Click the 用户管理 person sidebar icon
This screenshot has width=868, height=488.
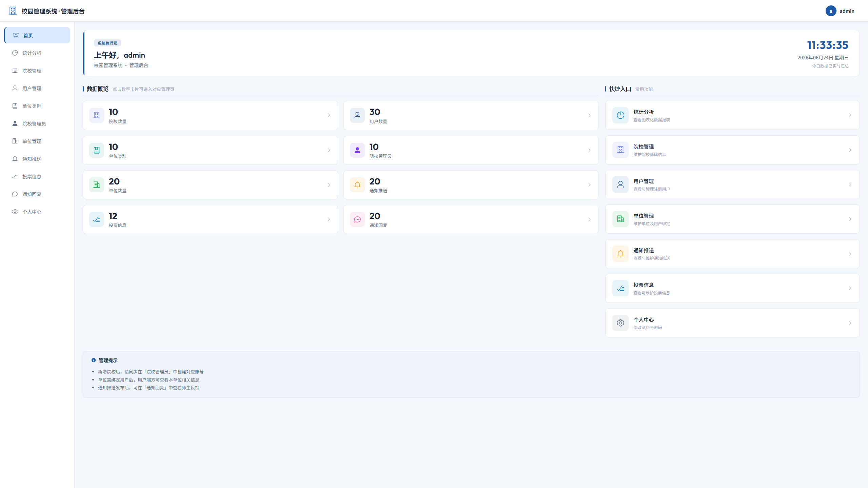click(15, 88)
